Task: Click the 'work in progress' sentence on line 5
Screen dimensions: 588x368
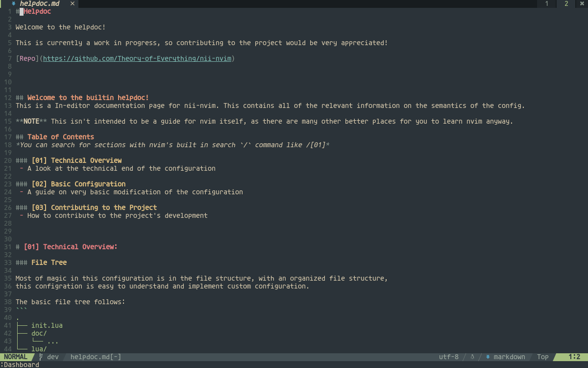Action: tap(202, 43)
